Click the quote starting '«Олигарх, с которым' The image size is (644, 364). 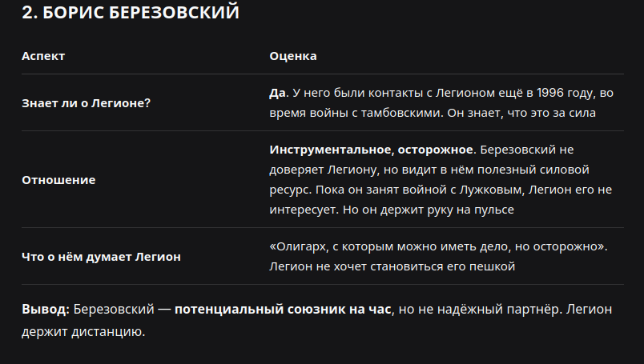pos(438,246)
